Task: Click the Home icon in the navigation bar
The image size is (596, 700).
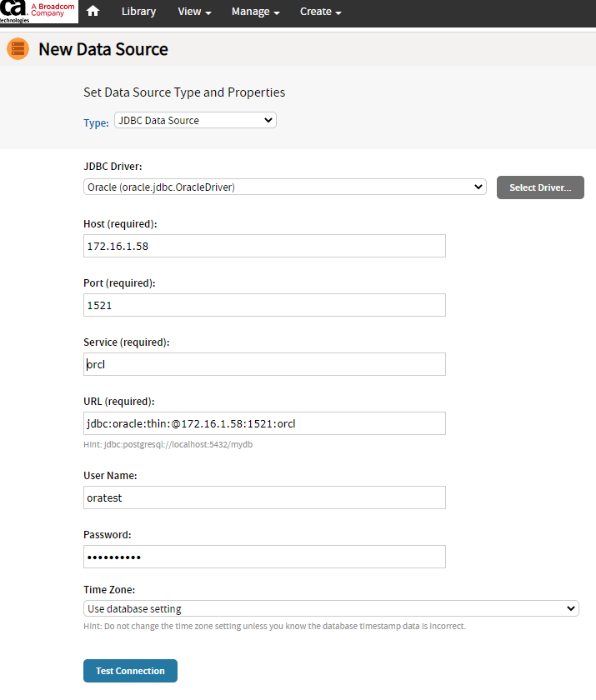Action: (92, 12)
